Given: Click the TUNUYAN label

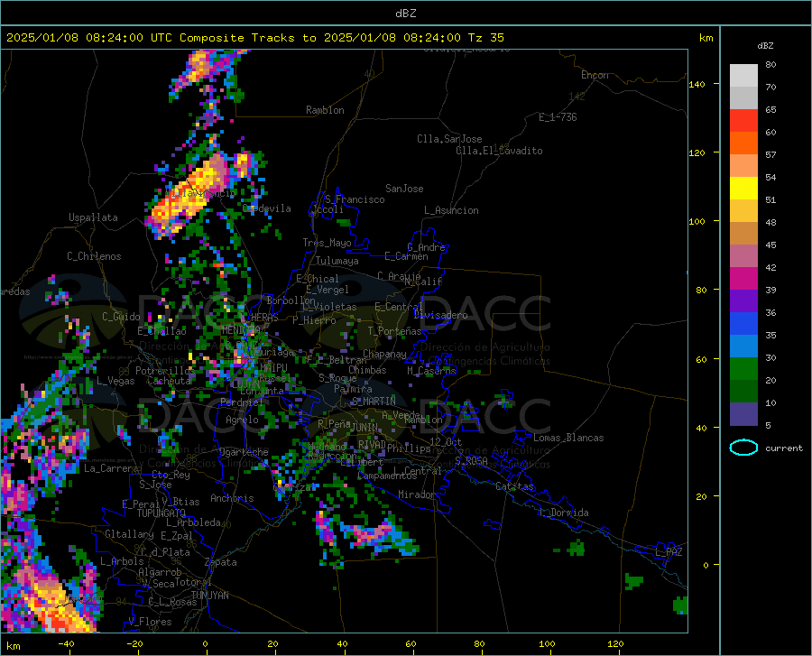Looking at the screenshot, I should coord(209,596).
